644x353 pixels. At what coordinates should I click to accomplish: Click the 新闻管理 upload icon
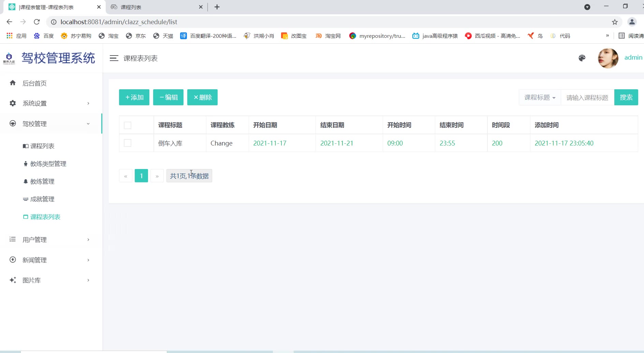(x=13, y=260)
